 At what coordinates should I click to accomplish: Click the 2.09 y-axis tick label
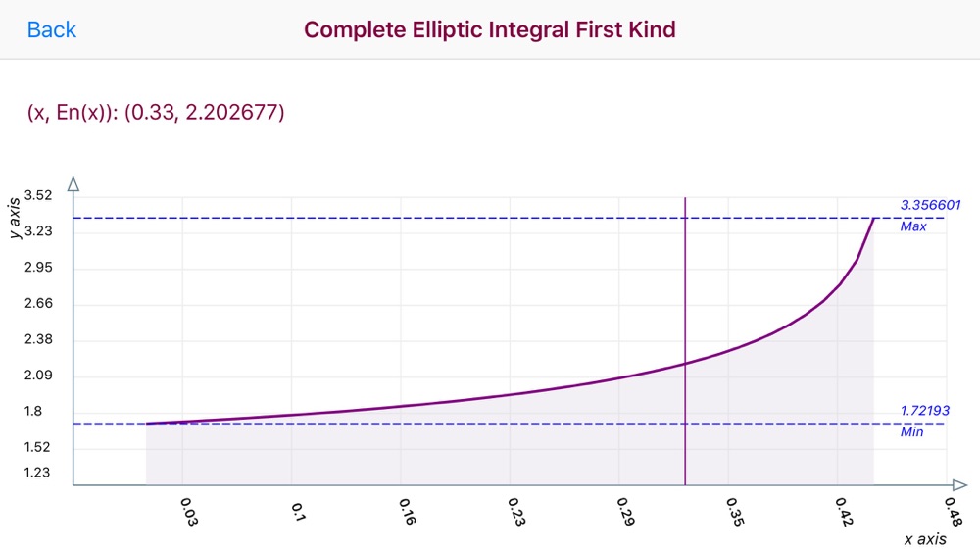(x=37, y=376)
